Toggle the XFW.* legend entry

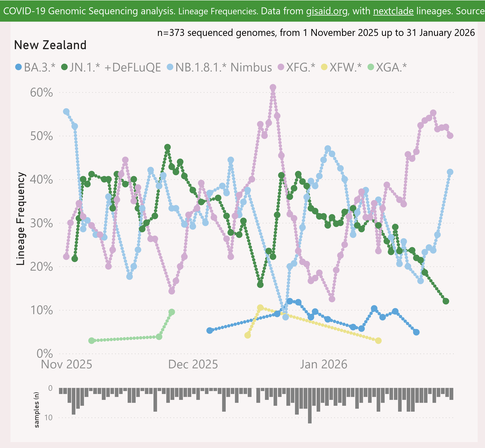345,67
